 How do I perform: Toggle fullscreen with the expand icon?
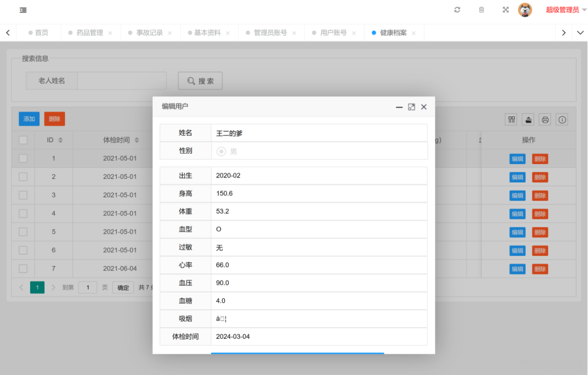[x=506, y=10]
